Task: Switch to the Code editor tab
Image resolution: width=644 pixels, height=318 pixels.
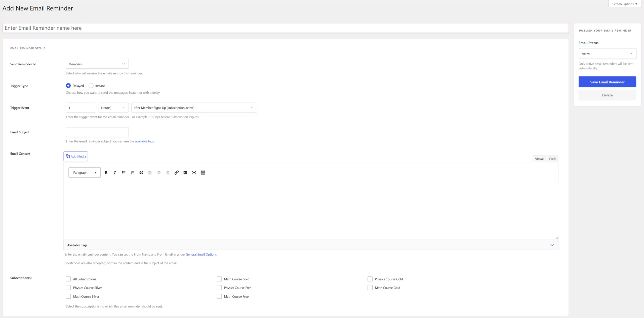Action: pyautogui.click(x=552, y=159)
